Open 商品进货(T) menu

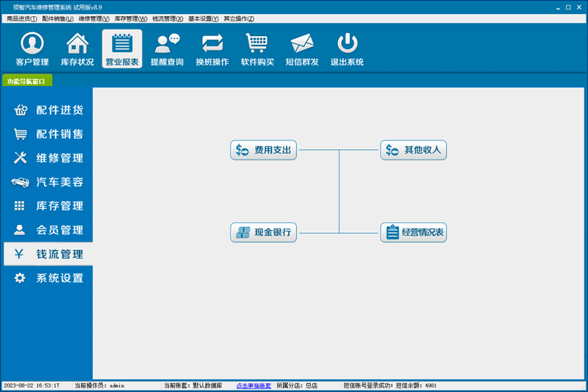click(x=22, y=19)
